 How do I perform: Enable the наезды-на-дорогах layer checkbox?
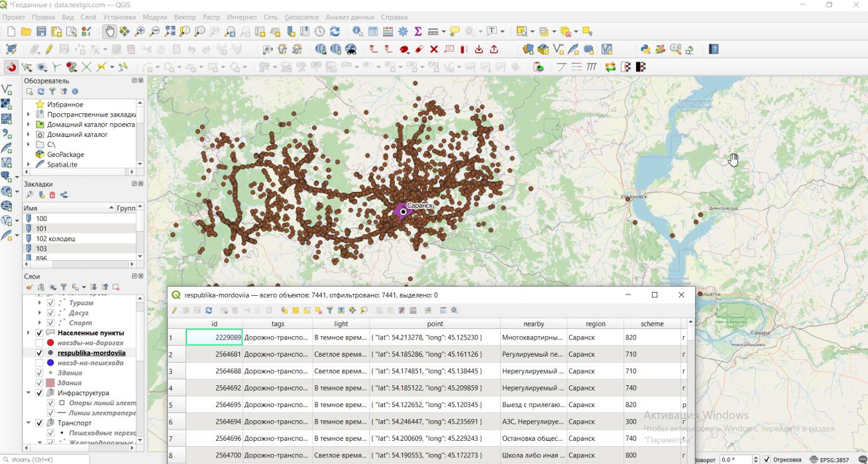pos(39,343)
